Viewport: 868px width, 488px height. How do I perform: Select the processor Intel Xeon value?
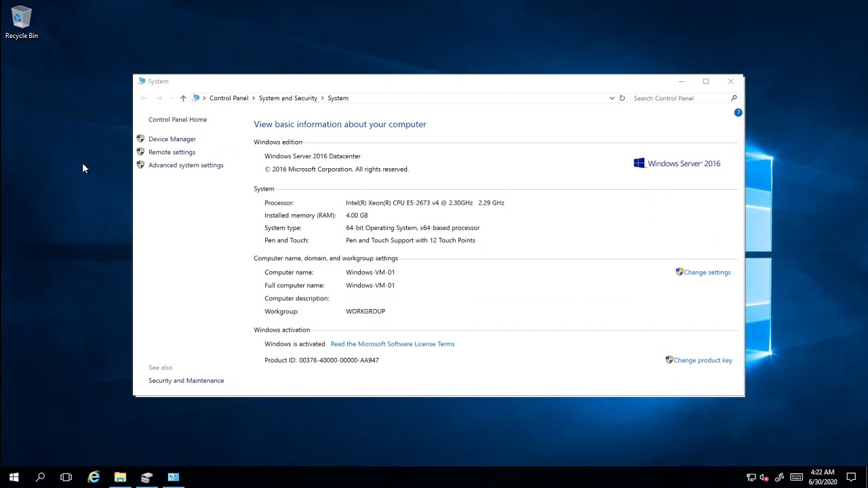(425, 203)
